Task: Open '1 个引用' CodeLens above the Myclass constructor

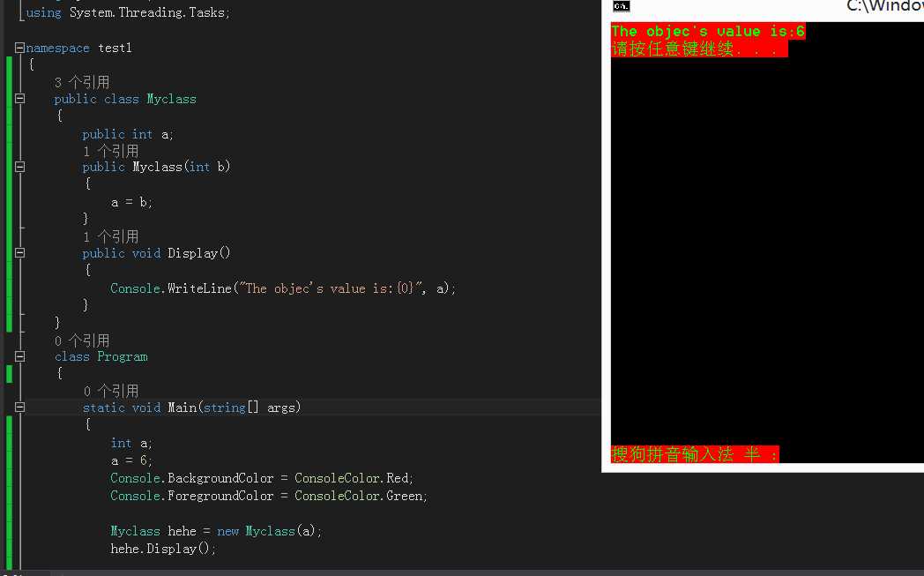Action: [111, 151]
